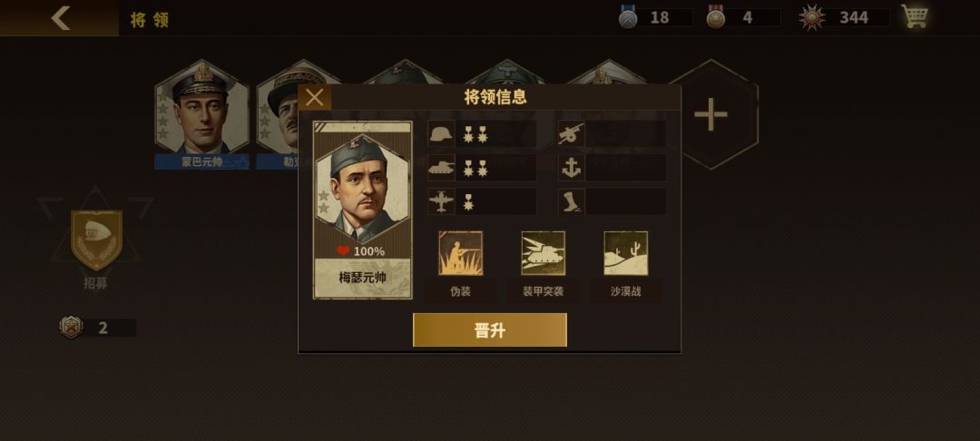
Task: Tap the bronze medal counter showing 4
Action: click(x=743, y=17)
